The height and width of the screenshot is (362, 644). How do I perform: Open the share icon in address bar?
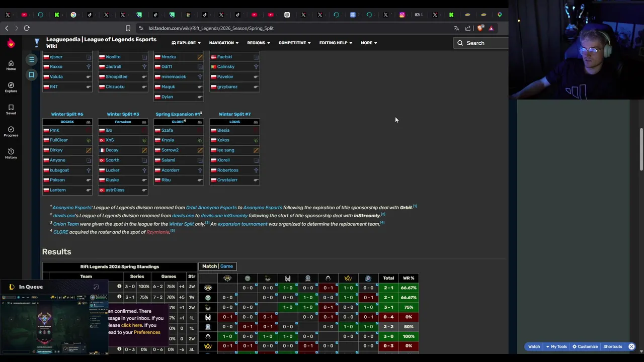pos(468,28)
